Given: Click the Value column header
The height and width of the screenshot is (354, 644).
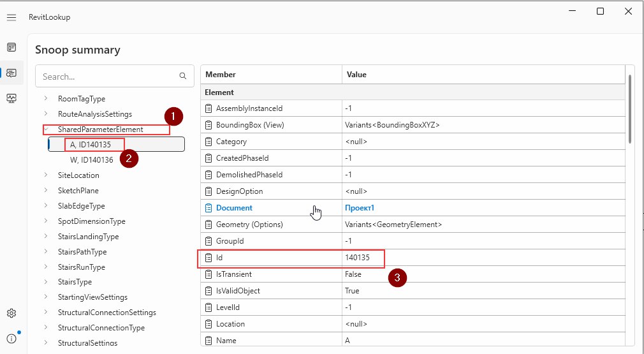Looking at the screenshot, I should 483,75.
